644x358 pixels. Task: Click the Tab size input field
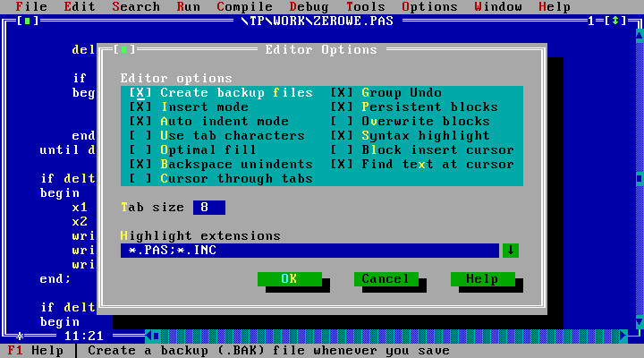(208, 208)
